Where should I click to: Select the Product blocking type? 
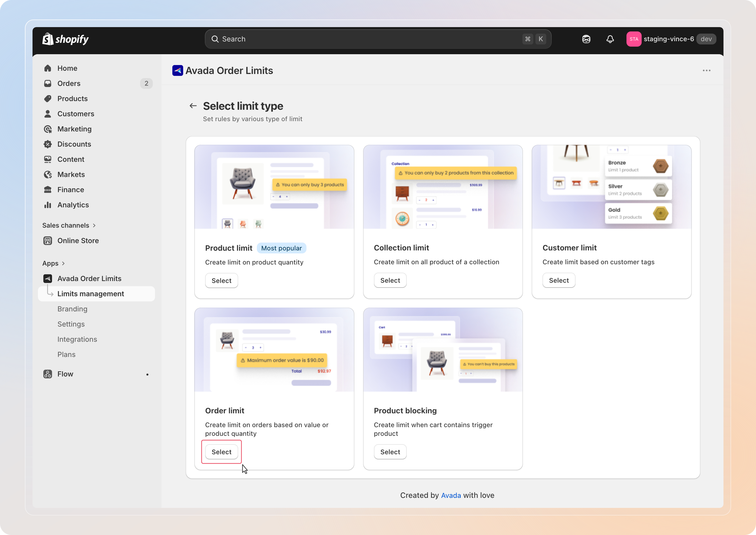pyautogui.click(x=390, y=452)
